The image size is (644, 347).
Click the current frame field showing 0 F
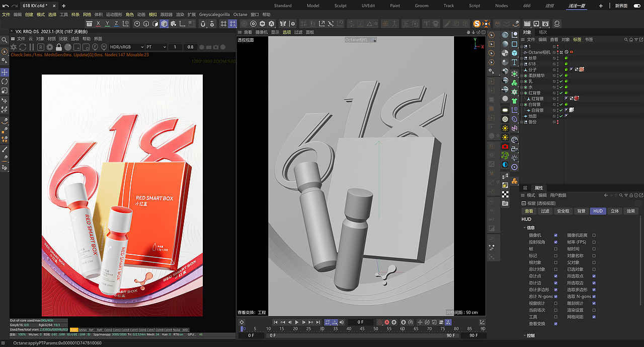tap(360, 322)
